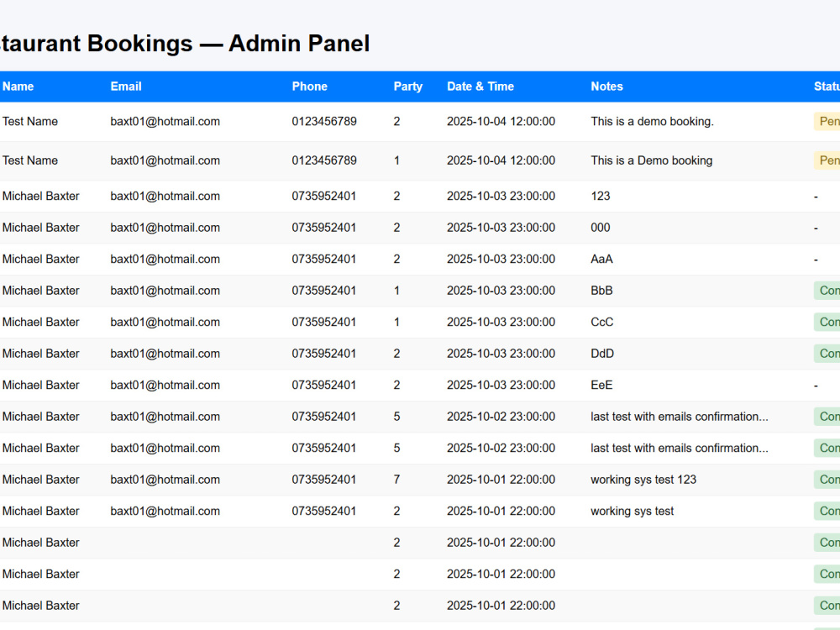Image resolution: width=840 pixels, height=630 pixels.
Task: Click the Party column header
Action: point(408,87)
